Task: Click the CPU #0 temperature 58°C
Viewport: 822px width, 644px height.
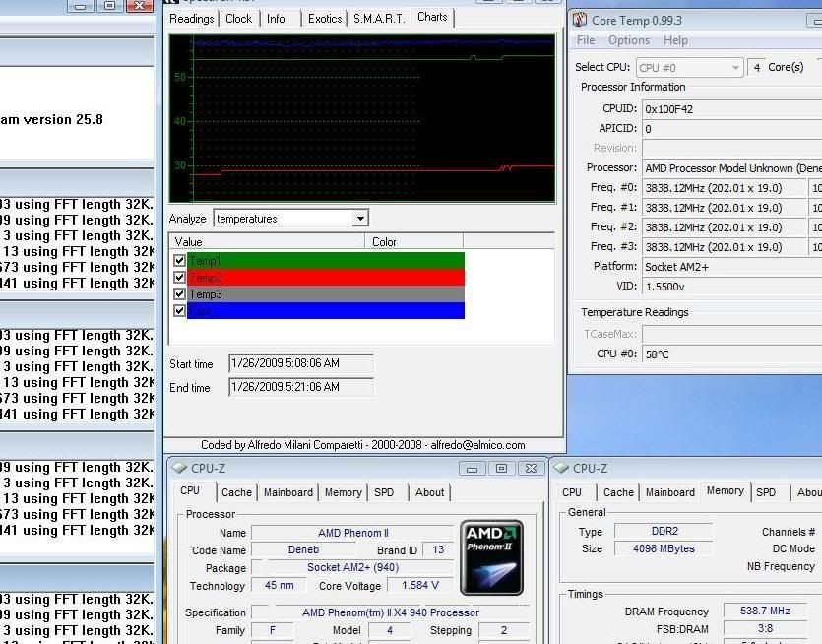Action: pyautogui.click(x=657, y=354)
